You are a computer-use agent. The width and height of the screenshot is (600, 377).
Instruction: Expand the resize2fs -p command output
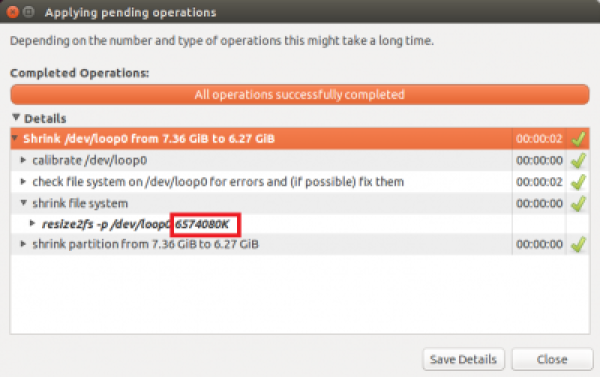(33, 224)
